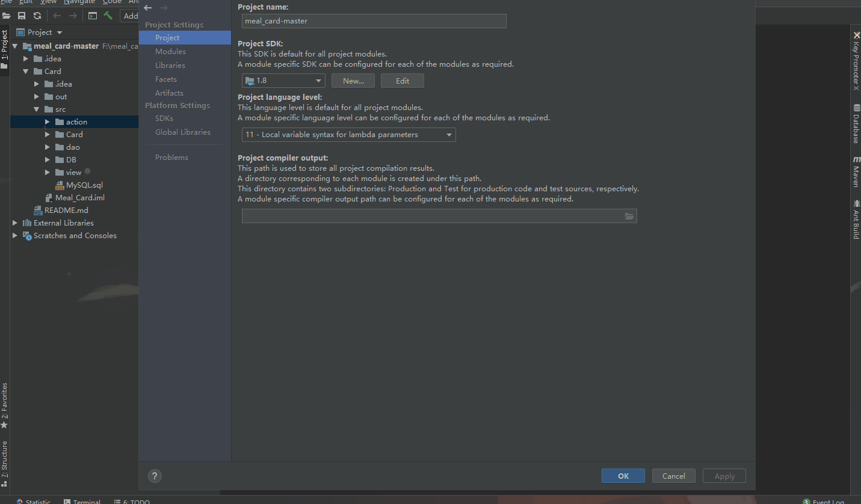Open the Key Promoter X side panel

[856, 61]
